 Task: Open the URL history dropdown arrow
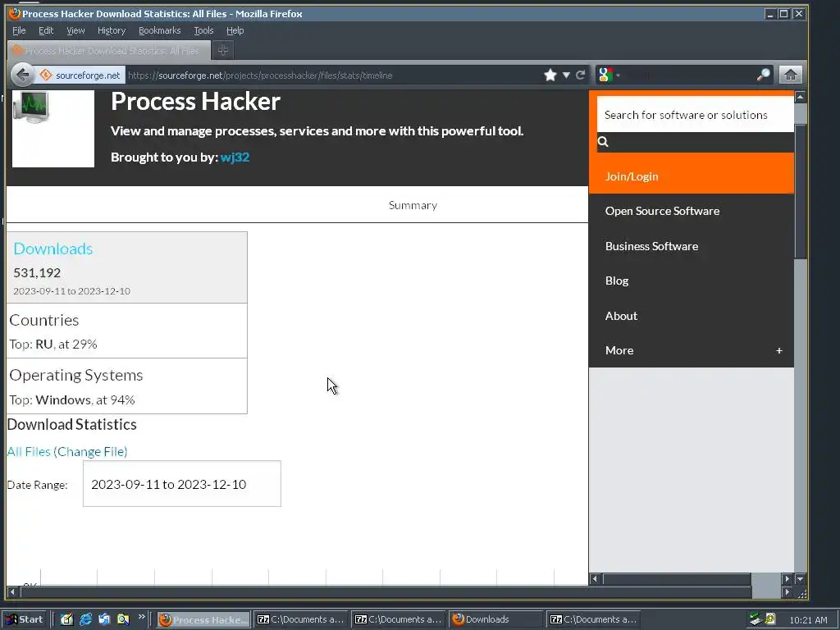[x=566, y=75]
